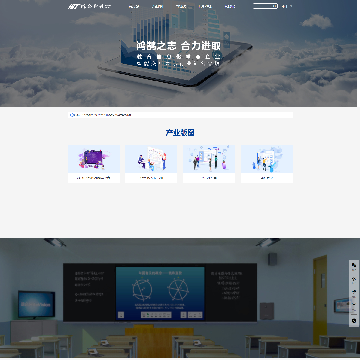Click the bottom round icon in floating sidebar

[x=354, y=321]
